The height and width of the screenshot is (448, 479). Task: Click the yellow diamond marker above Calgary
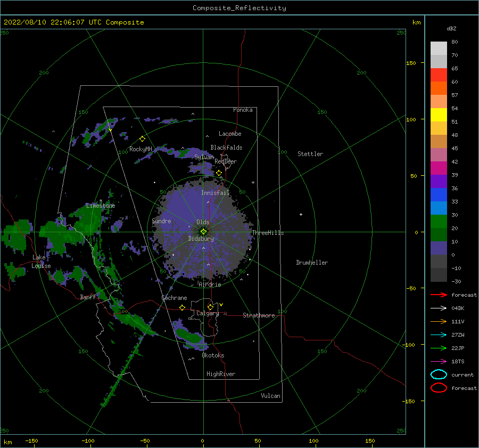pyautogui.click(x=210, y=307)
